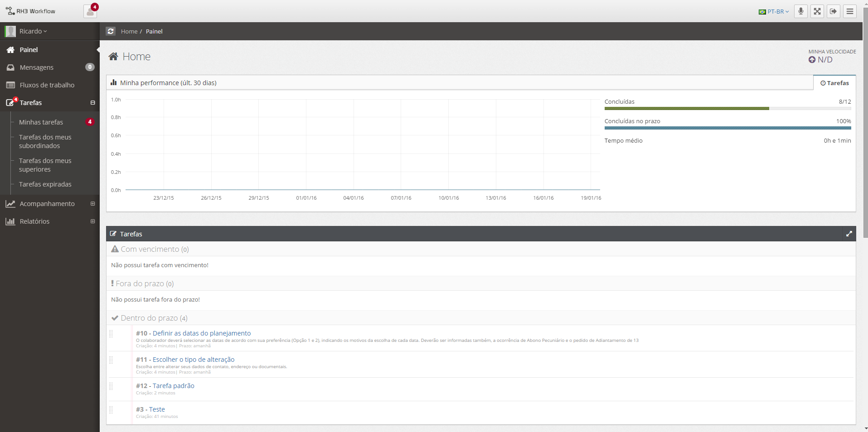
Task: Click the refresh icon beside Home breadcrumb
Action: click(x=111, y=31)
